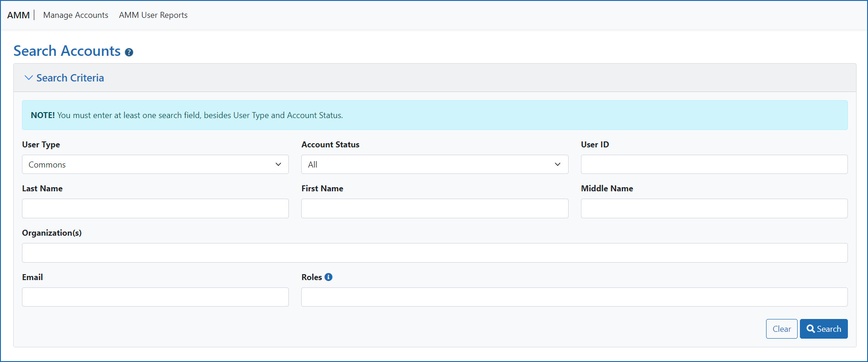Focus the Organization(s) field
868x362 pixels.
pyautogui.click(x=435, y=253)
